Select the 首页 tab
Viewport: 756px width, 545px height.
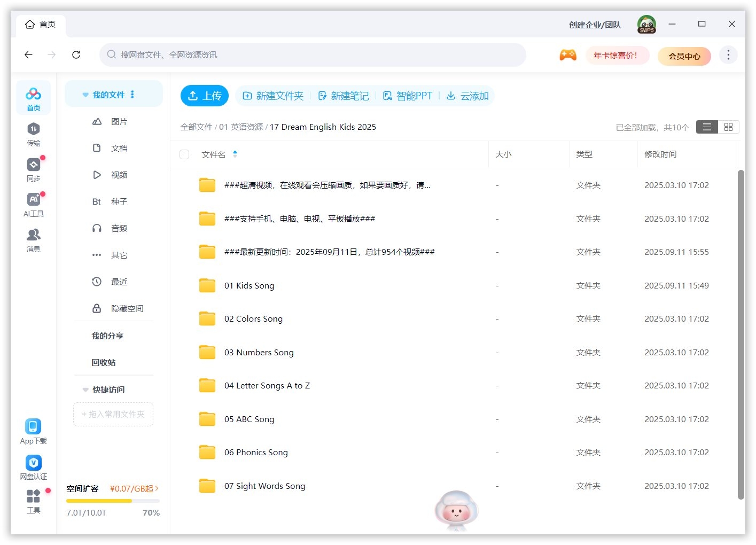(x=41, y=24)
